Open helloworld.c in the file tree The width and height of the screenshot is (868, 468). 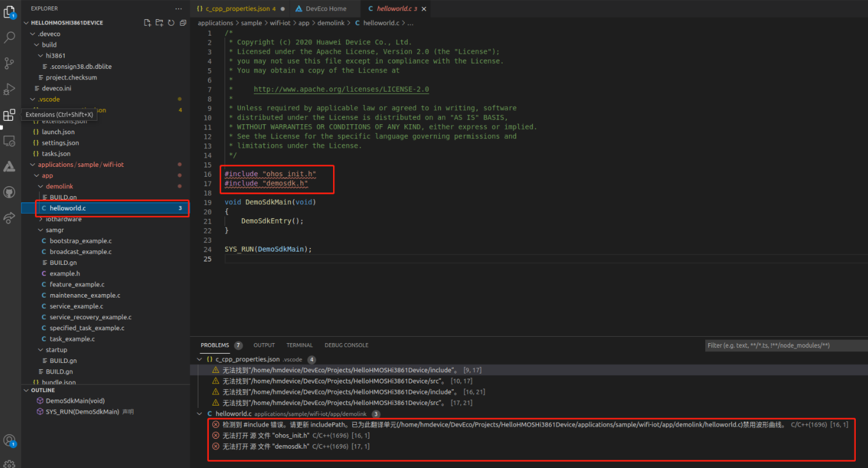[x=105, y=208]
